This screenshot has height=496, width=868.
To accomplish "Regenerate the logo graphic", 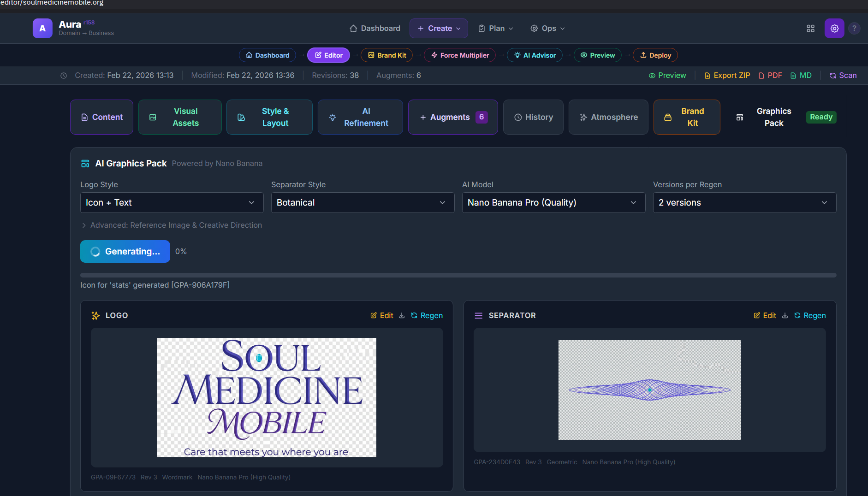I will pos(427,316).
